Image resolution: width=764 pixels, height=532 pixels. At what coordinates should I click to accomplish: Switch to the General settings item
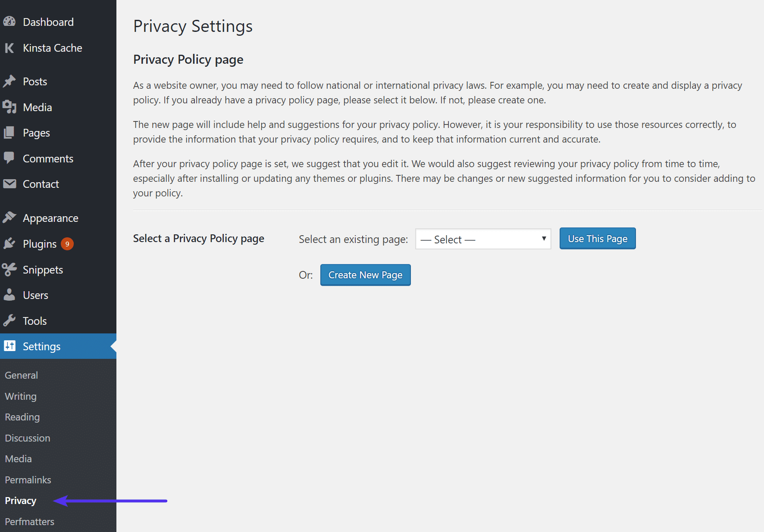pos(21,375)
